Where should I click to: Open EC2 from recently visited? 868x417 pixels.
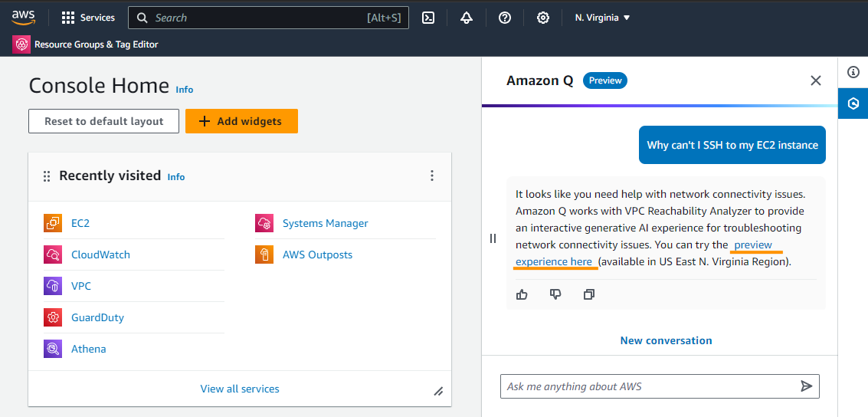[80, 223]
